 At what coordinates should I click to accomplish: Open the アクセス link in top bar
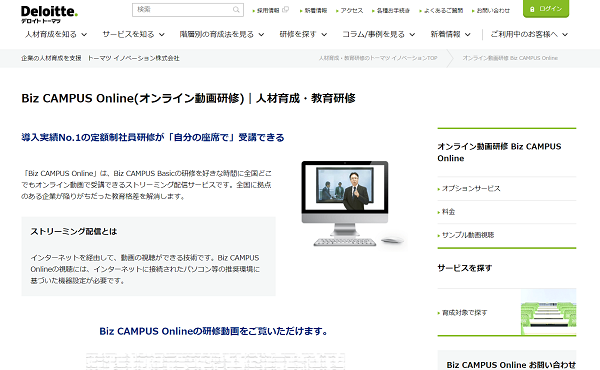tap(350, 11)
